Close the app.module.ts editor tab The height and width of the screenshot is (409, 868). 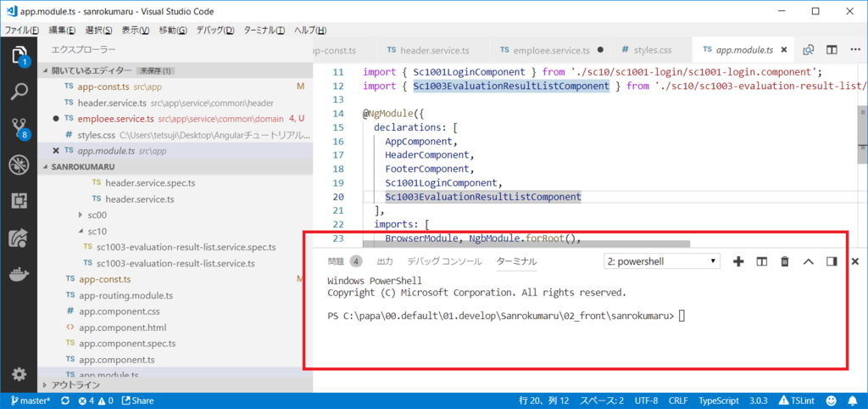(x=783, y=50)
